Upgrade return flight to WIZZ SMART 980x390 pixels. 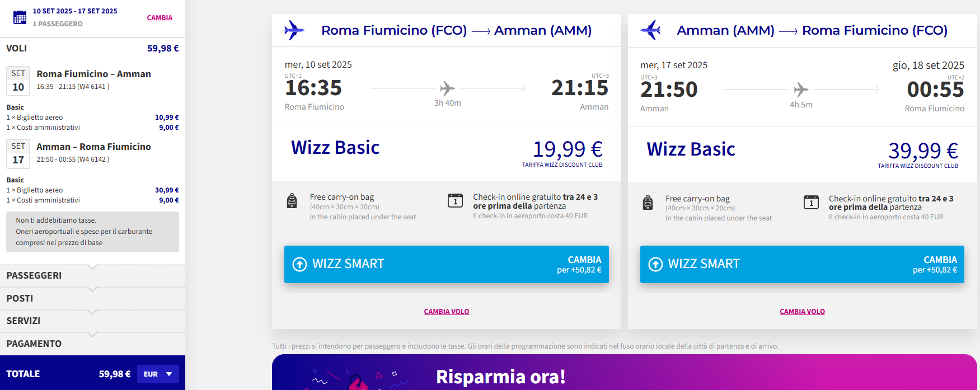coord(802,264)
